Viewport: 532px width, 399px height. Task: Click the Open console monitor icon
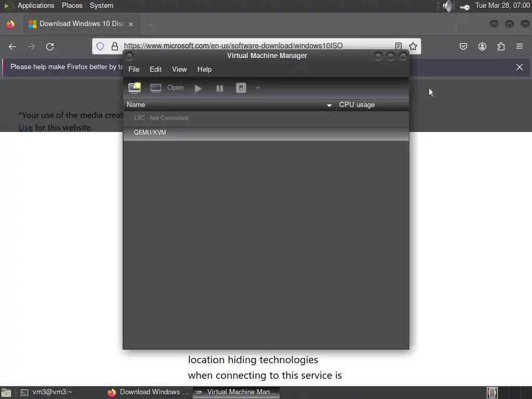click(x=156, y=88)
